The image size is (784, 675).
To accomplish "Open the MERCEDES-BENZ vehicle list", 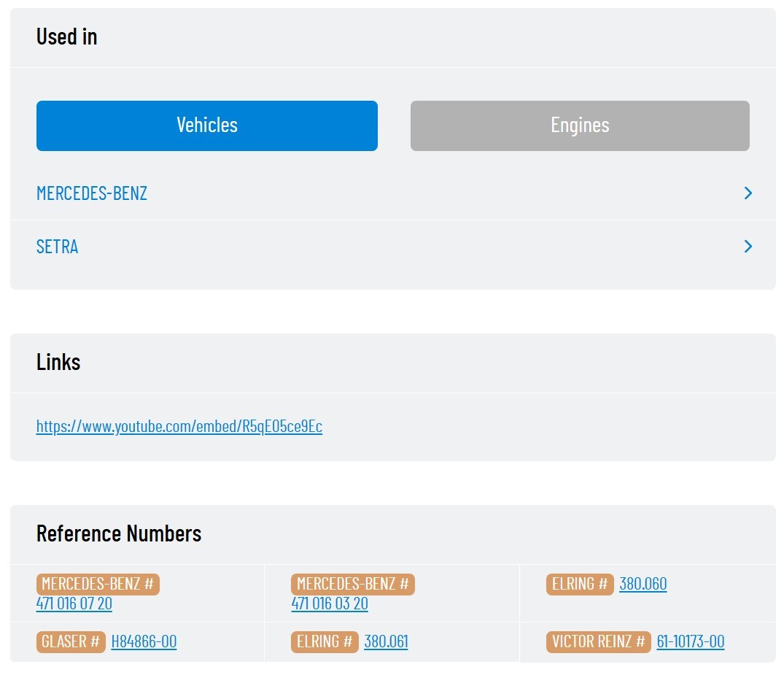I will [92, 193].
